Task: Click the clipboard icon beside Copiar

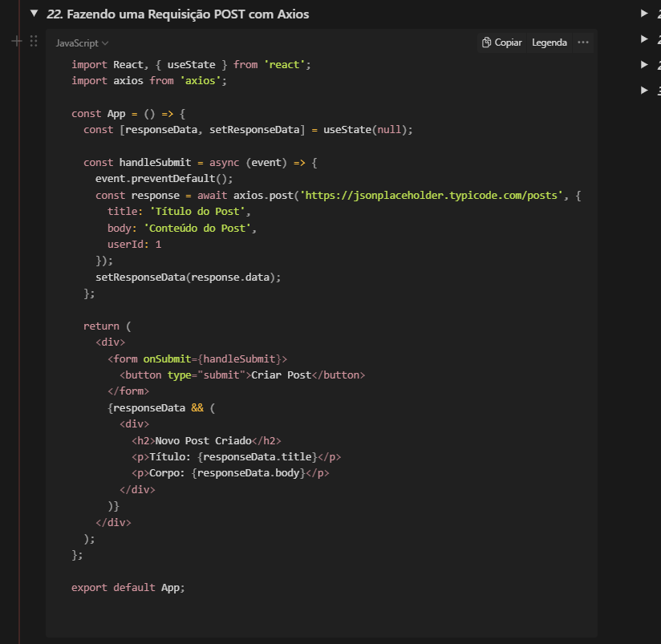Action: click(485, 42)
